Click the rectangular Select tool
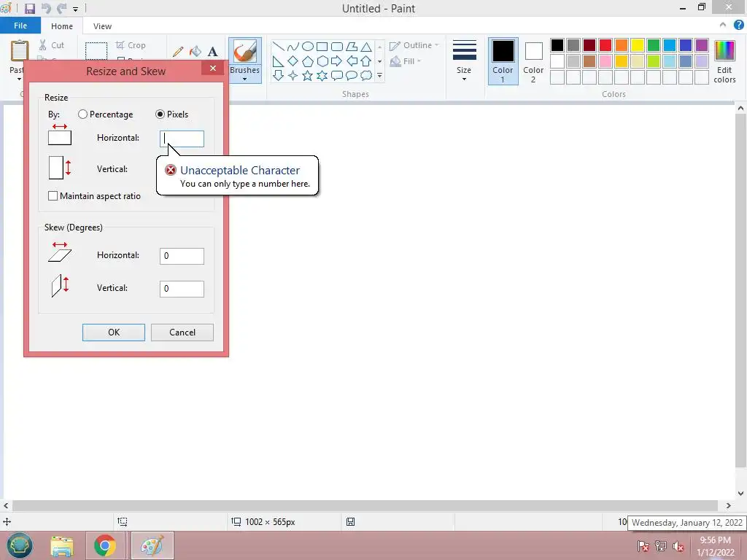Screen dimensions: 747x560 (96, 52)
